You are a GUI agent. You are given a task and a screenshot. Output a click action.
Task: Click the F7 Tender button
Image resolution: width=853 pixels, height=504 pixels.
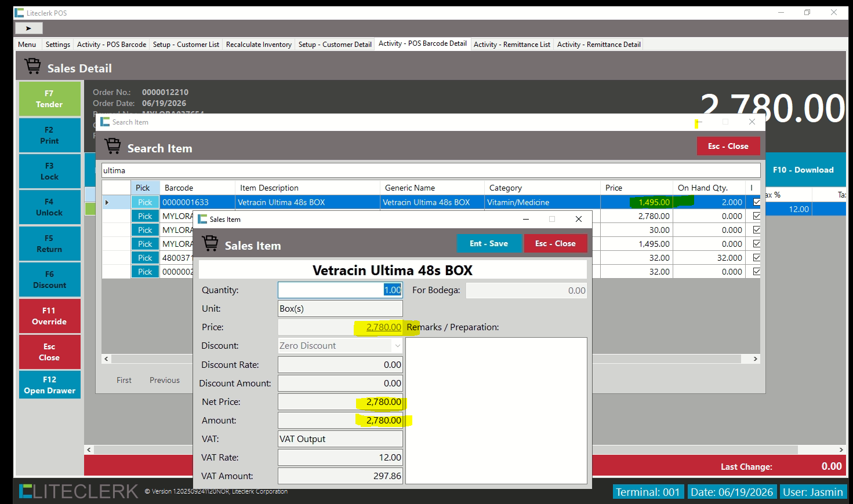(50, 99)
